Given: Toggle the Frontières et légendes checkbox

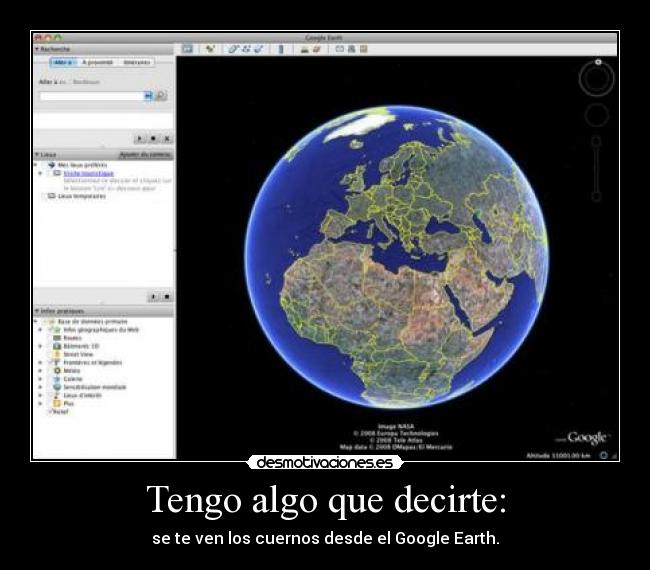Looking at the screenshot, I should 49,362.
